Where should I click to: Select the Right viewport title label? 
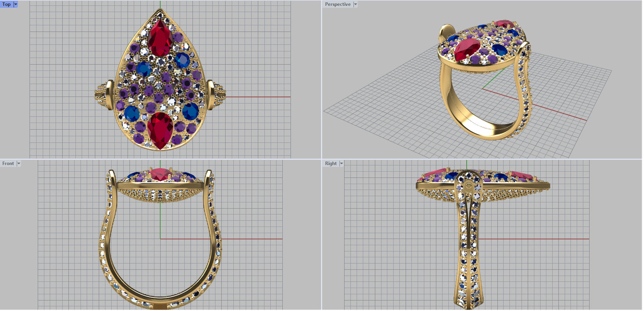point(330,164)
